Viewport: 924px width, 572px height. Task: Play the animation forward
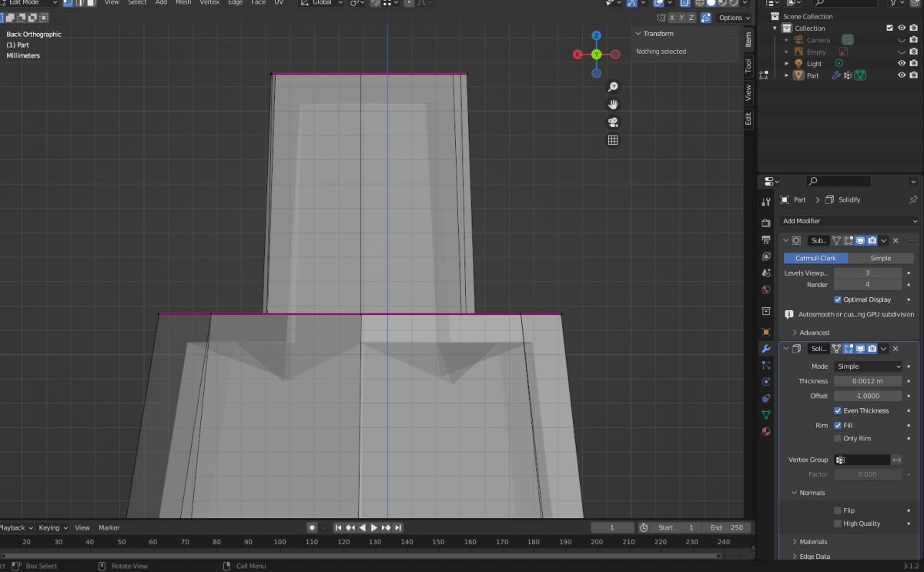pos(374,527)
